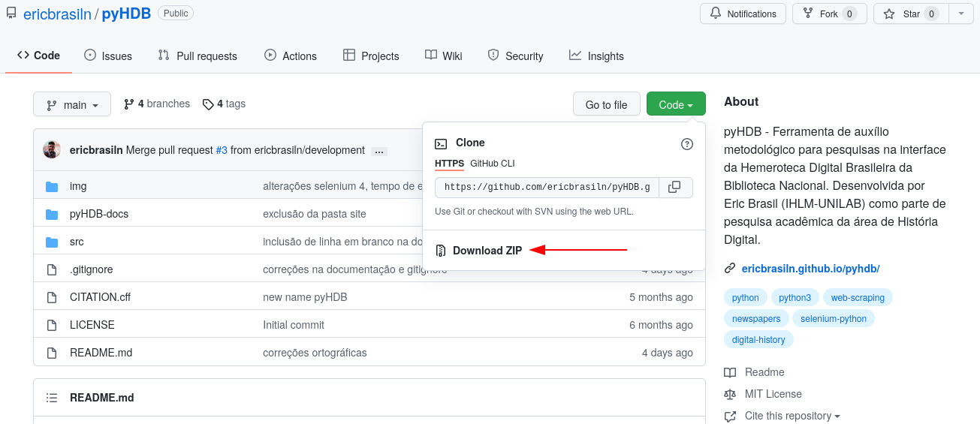Select the selenium-python topic tag
Viewport: 980px width, 424px height.
click(834, 319)
